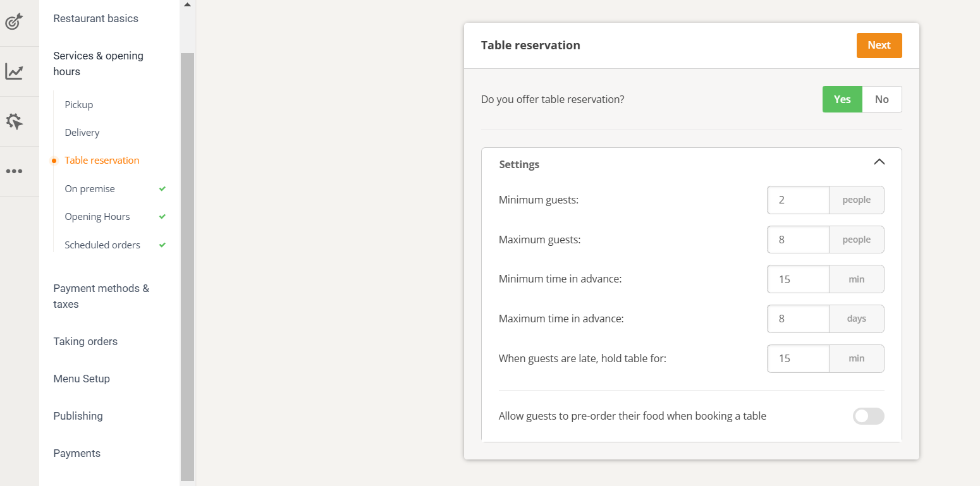This screenshot has width=980, height=486.
Task: Click the checkmark next to Opening Hours
Action: coord(162,217)
